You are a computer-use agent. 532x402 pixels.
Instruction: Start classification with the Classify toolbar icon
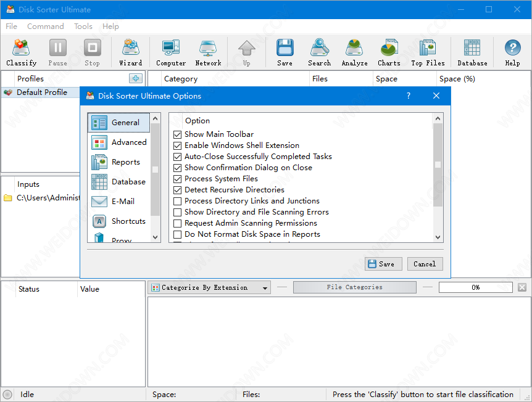point(21,52)
